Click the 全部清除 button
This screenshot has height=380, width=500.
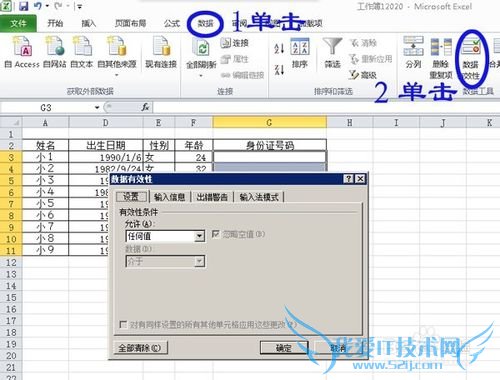[140, 348]
